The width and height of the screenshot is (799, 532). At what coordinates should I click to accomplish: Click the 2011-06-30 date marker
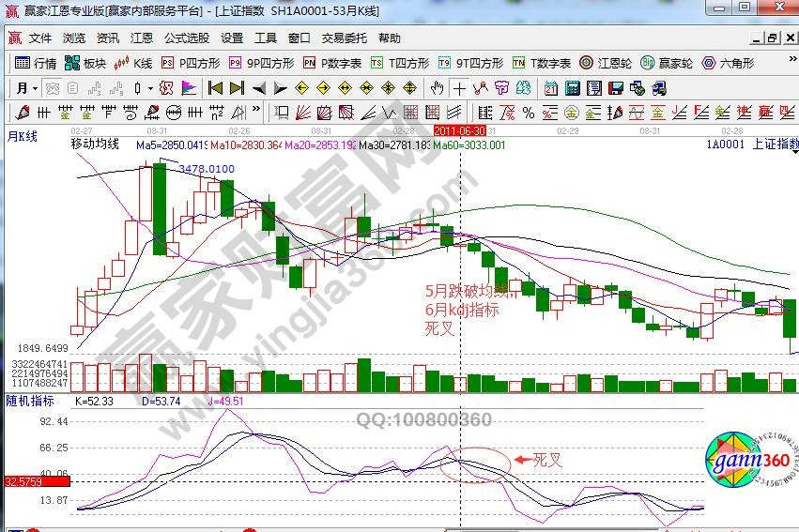click(460, 131)
